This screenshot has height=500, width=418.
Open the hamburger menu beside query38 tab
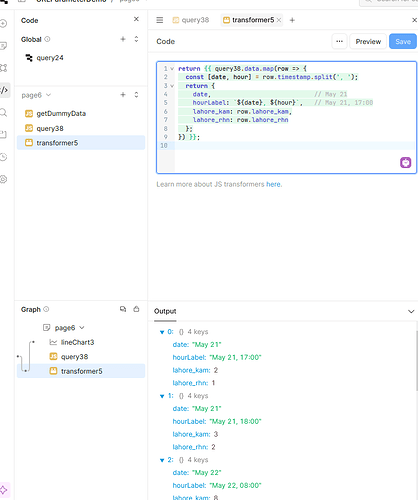[x=160, y=20]
